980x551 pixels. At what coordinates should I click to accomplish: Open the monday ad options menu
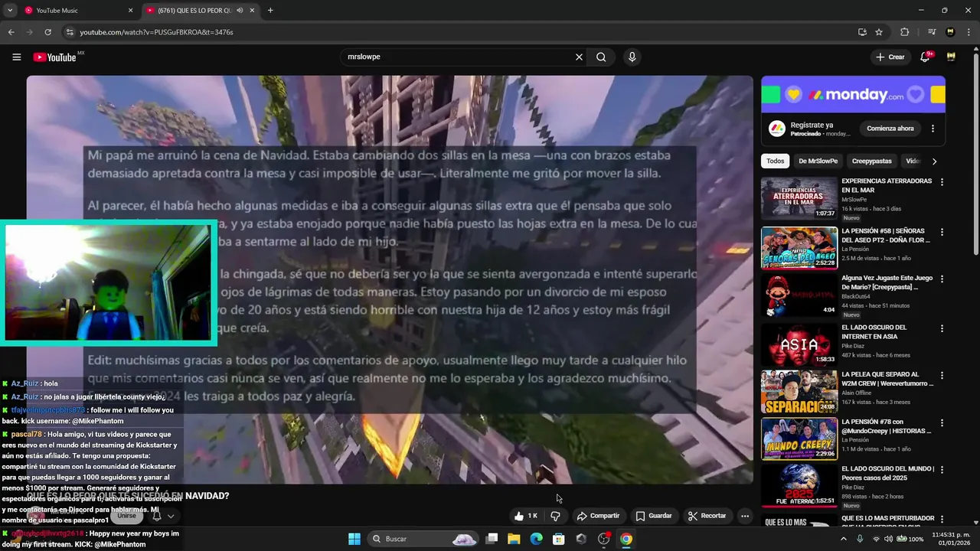[933, 129]
